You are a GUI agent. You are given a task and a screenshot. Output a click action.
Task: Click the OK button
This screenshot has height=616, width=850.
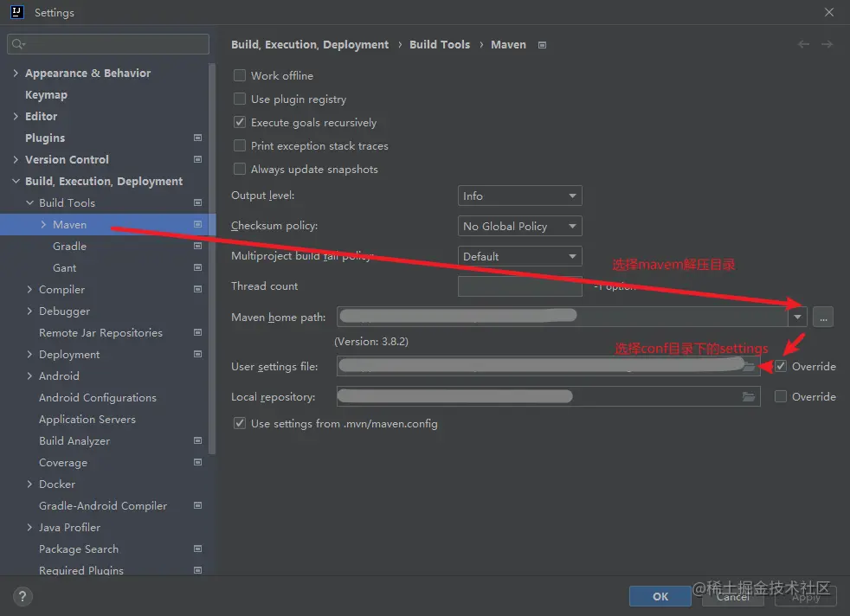pyautogui.click(x=660, y=596)
